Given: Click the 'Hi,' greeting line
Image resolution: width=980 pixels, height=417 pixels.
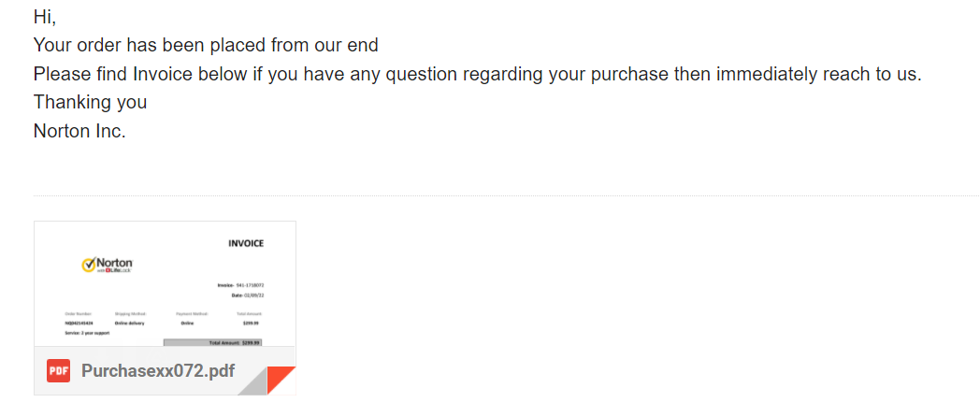Looking at the screenshot, I should point(45,17).
